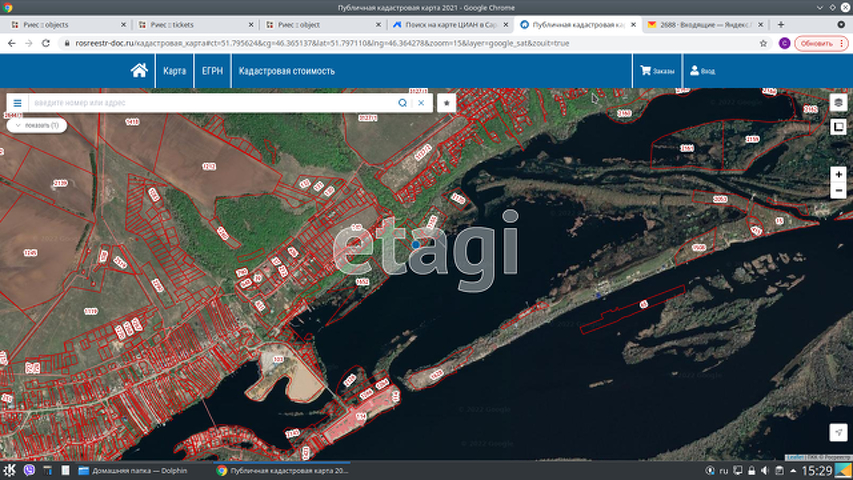Bookmark this page with the star icon
Screen dimensions: 853x480
pos(763,43)
